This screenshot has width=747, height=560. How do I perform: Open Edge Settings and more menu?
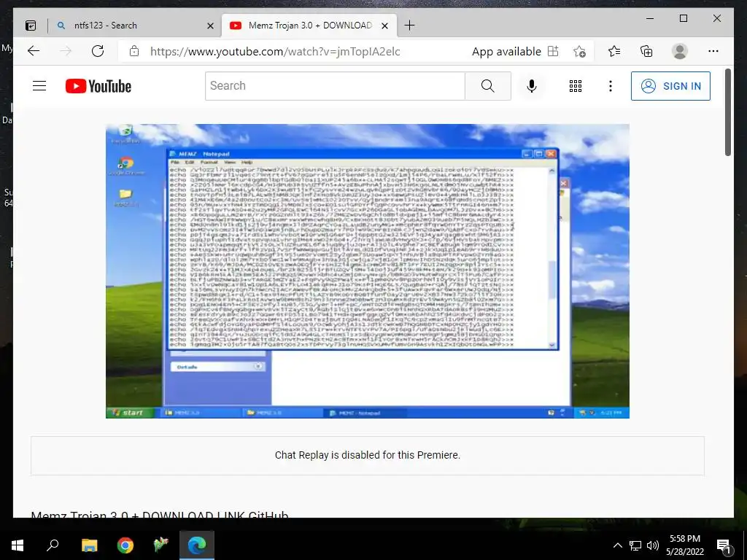click(713, 51)
